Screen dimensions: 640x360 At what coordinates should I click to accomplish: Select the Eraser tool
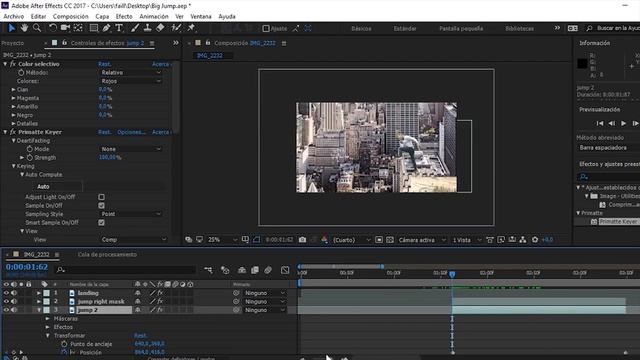point(160,28)
